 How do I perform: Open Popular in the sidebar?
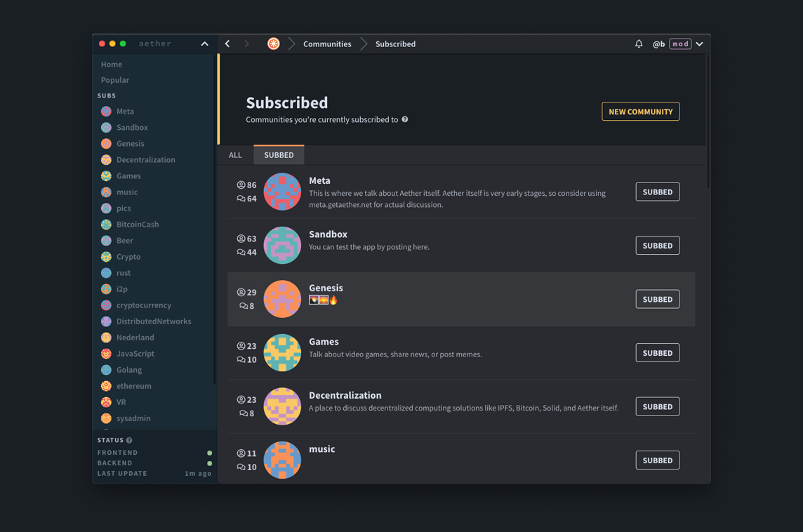point(114,80)
